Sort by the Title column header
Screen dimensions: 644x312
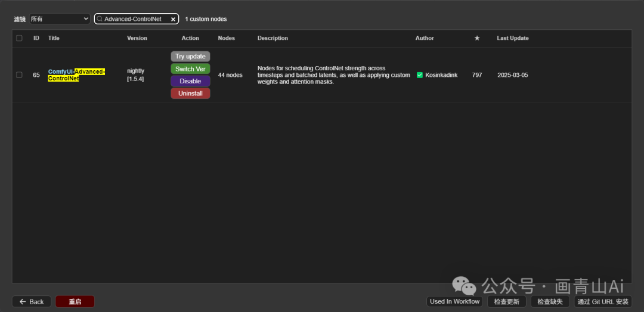click(54, 38)
